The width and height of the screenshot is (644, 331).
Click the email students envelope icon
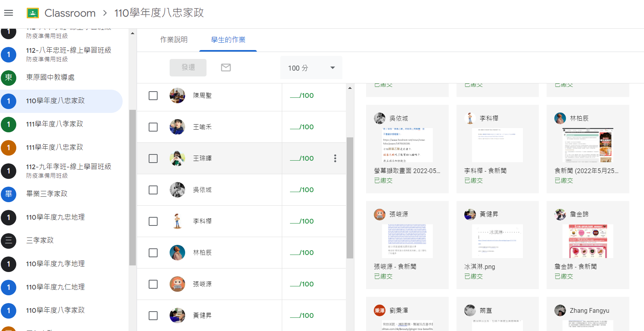click(226, 68)
